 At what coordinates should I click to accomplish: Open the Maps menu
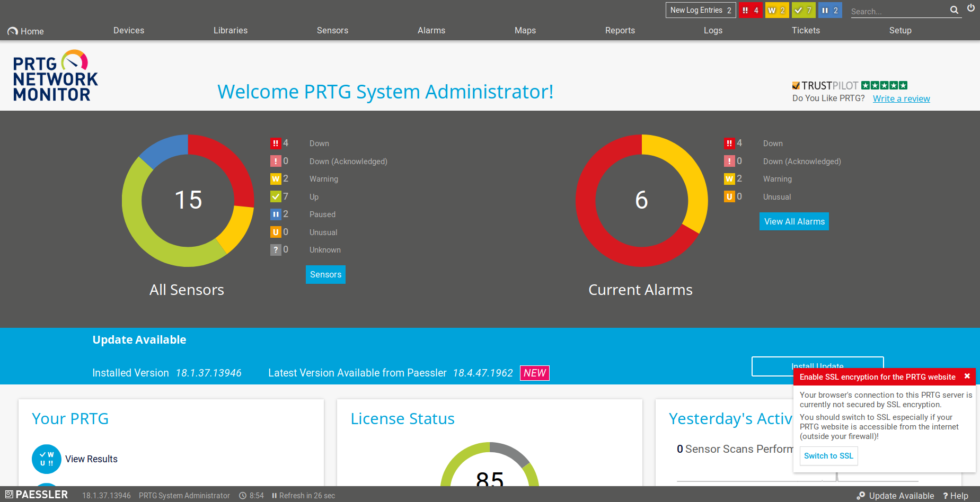525,31
